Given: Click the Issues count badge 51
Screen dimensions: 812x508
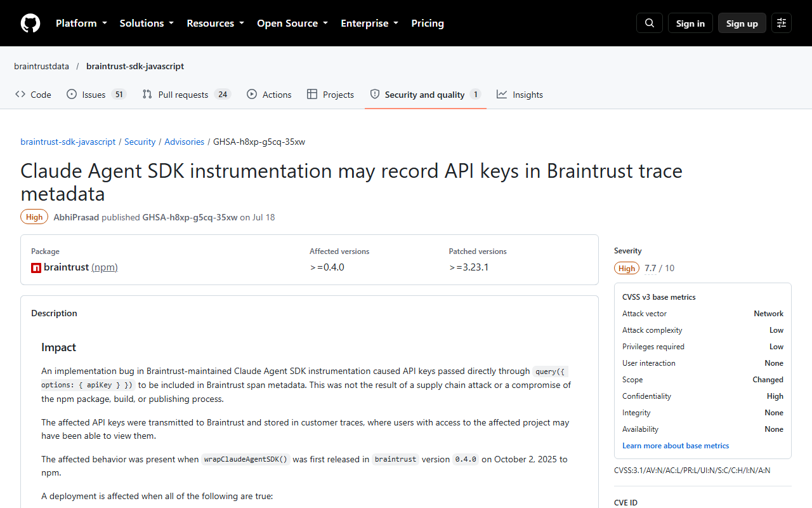Looking at the screenshot, I should pos(119,94).
